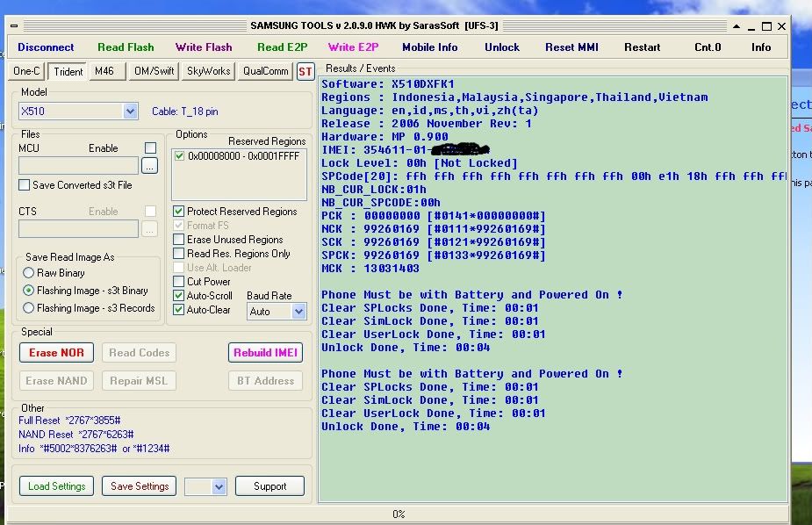Image resolution: width=812 pixels, height=525 pixels.
Task: Toggle the Auto-Clear checkbox
Action: [179, 310]
